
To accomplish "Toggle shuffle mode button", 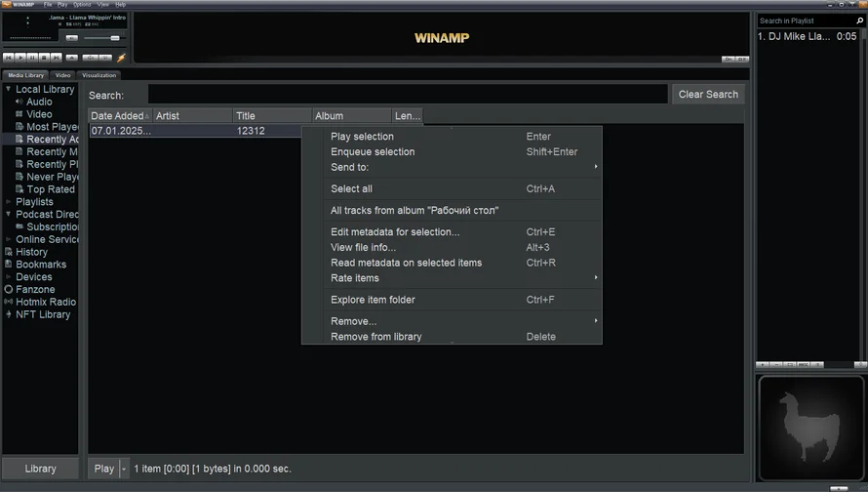I will pyautogui.click(x=91, y=58).
